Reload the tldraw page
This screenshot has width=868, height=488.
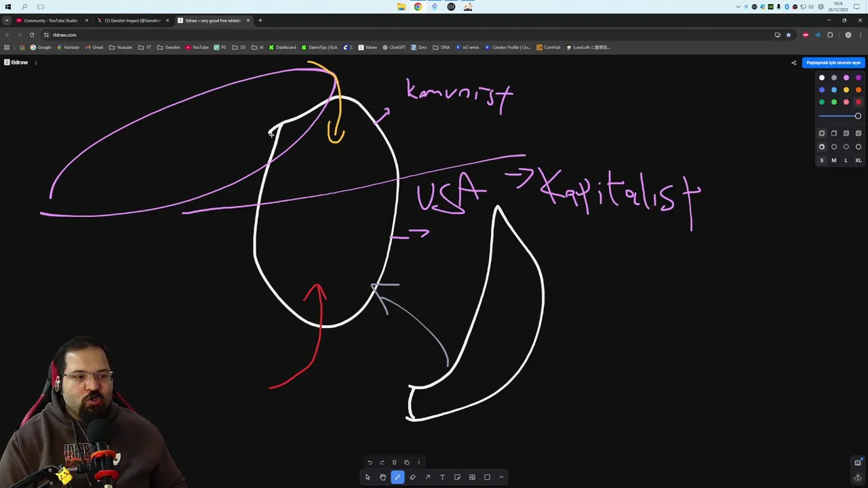tap(31, 35)
